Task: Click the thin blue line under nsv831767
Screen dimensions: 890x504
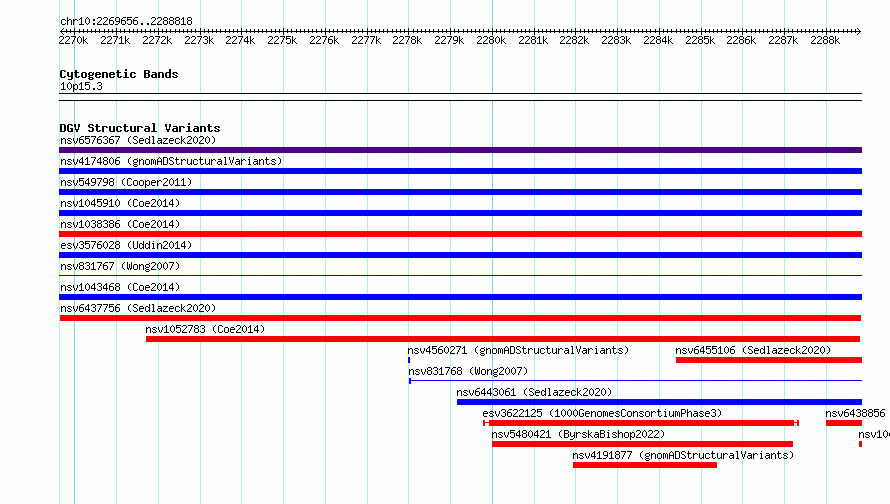Action: click(x=460, y=276)
